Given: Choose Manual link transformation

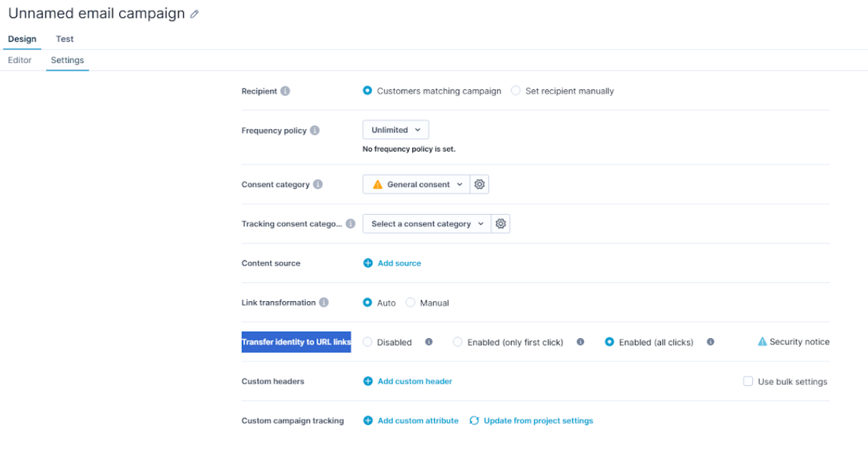Looking at the screenshot, I should click(x=411, y=302).
